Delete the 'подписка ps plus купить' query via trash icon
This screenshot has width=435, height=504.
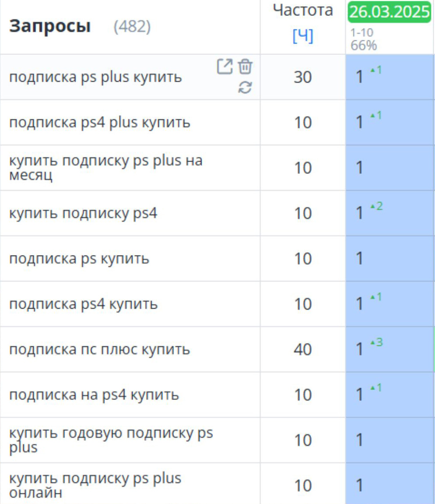[245, 67]
